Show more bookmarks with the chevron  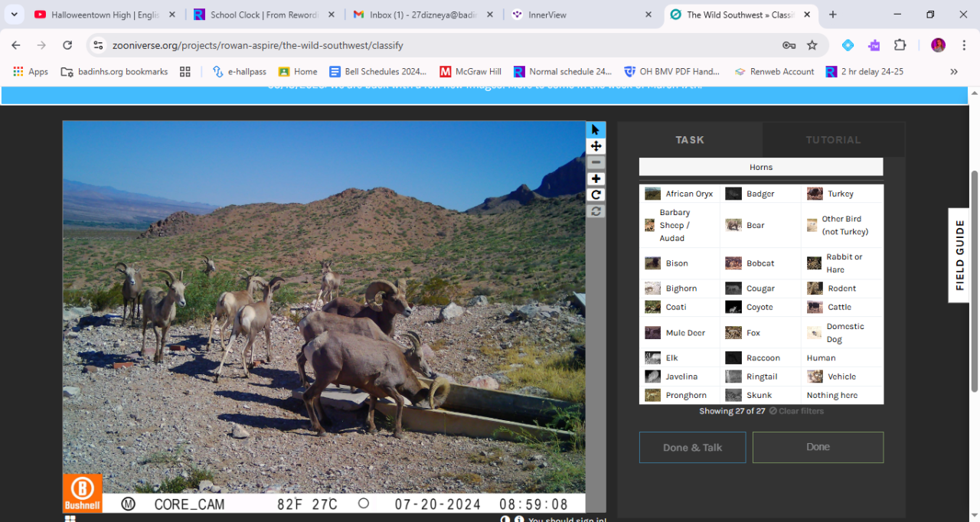(954, 71)
